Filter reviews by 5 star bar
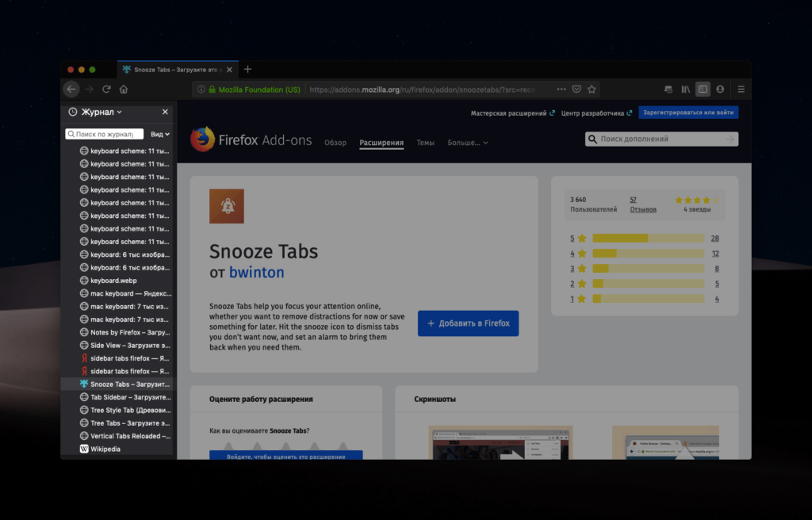This screenshot has height=520, width=812. [648, 239]
